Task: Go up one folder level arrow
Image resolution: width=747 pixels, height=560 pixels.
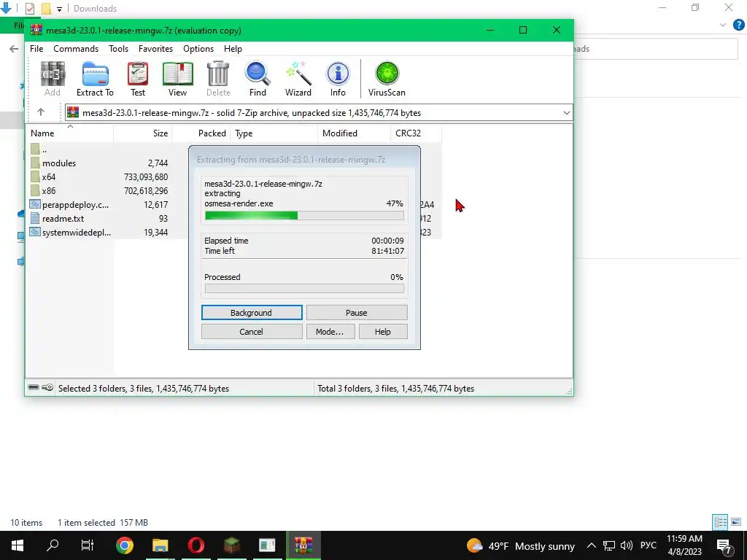Action: [41, 112]
